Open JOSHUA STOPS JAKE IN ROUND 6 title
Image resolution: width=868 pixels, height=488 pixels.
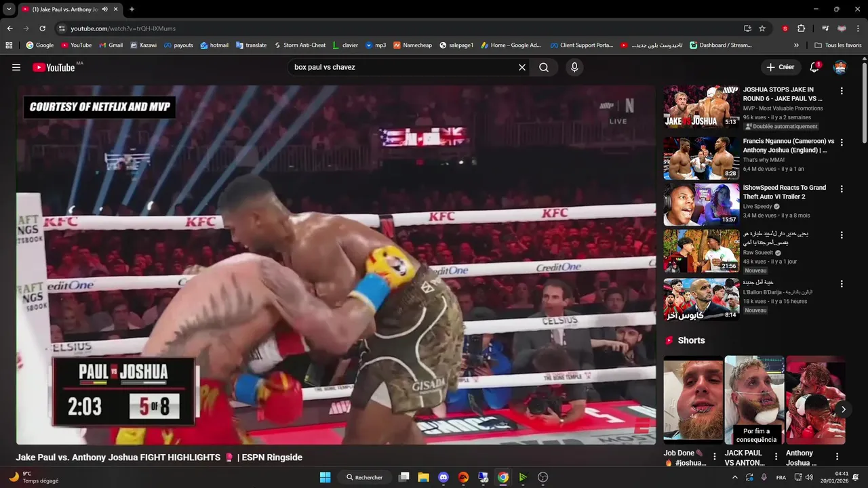pos(783,94)
